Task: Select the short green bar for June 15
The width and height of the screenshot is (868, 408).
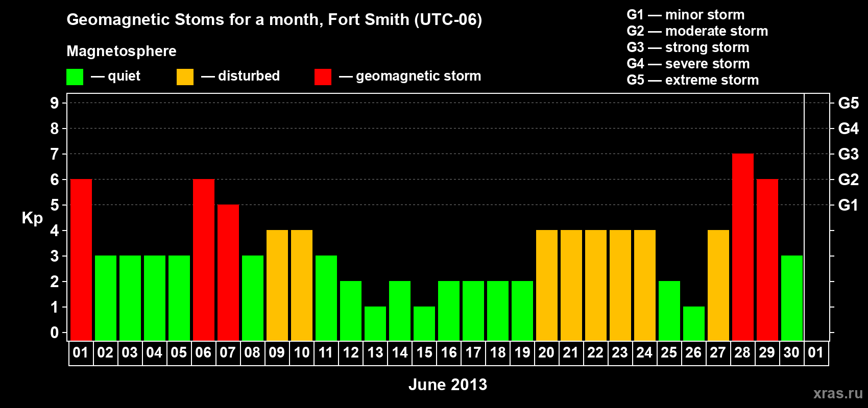Action: (x=424, y=323)
